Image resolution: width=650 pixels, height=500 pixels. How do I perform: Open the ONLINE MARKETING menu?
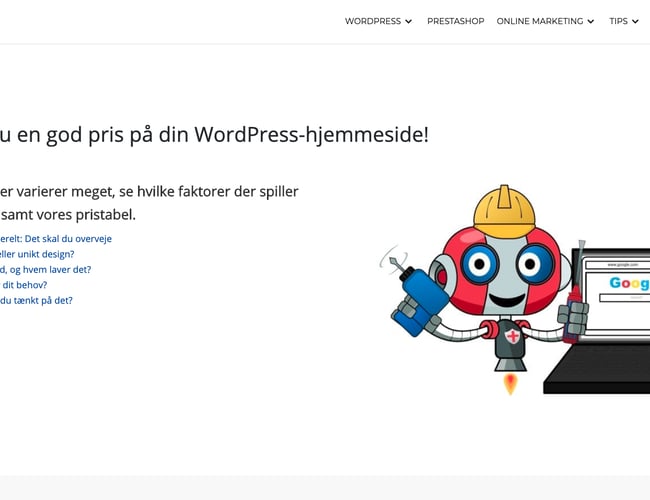tap(540, 21)
